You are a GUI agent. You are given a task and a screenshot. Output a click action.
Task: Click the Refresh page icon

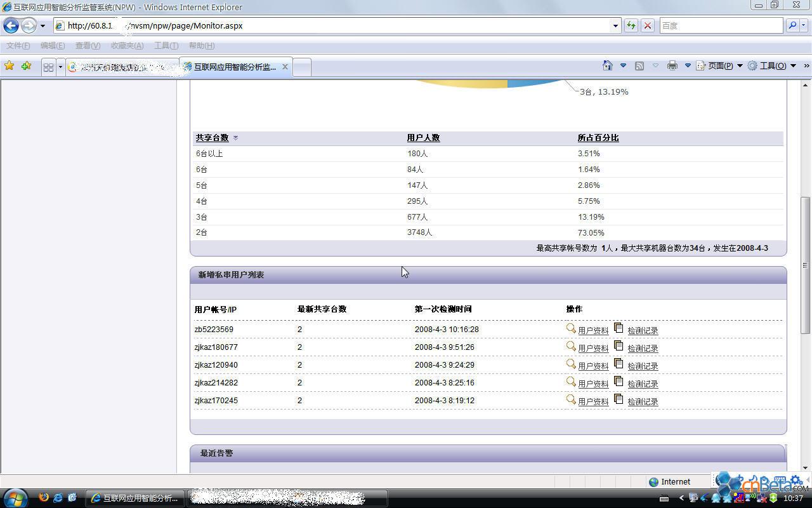(x=631, y=25)
